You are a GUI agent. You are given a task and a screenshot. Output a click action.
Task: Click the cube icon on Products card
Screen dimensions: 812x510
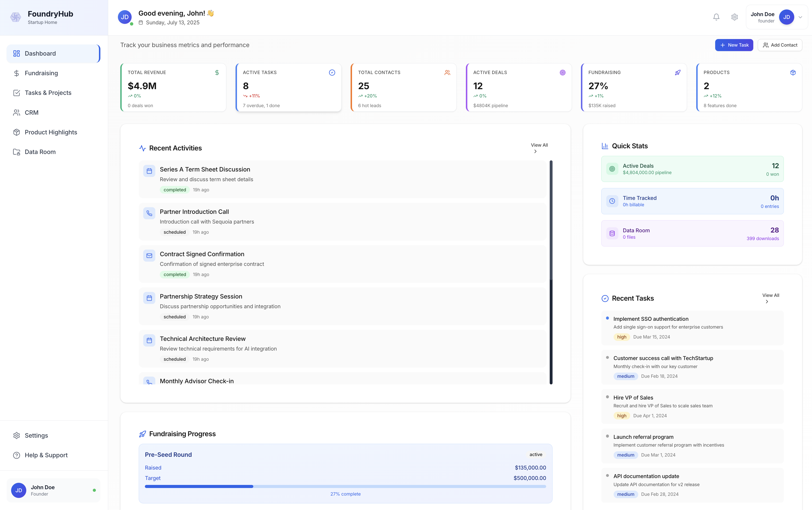pos(793,72)
